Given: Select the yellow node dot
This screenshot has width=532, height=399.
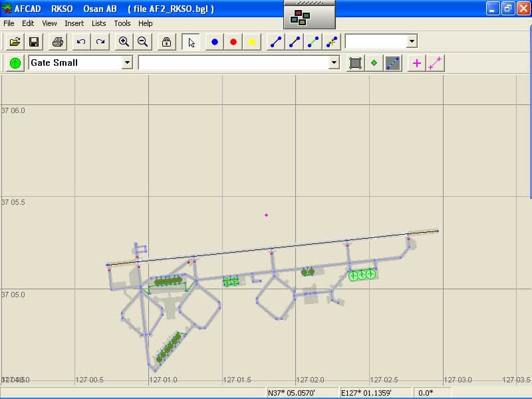Looking at the screenshot, I should coord(252,42).
